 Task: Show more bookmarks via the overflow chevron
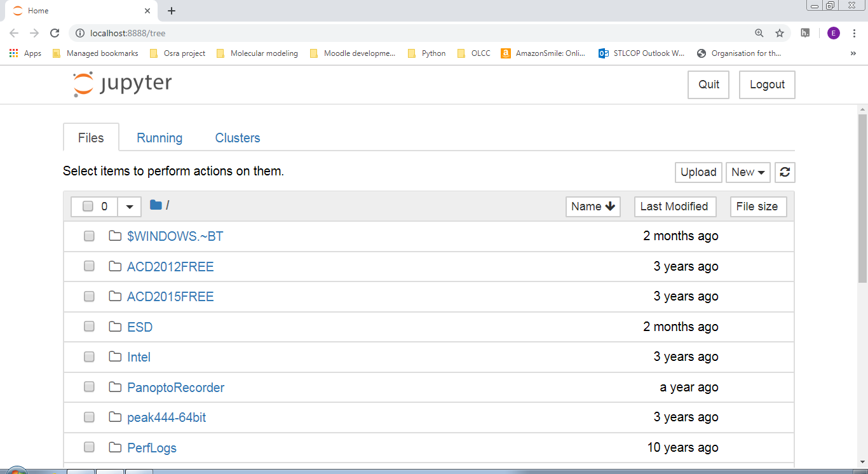coord(853,53)
